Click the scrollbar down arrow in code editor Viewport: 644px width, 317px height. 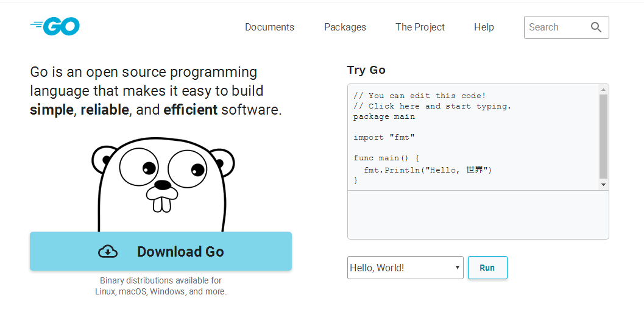click(603, 184)
